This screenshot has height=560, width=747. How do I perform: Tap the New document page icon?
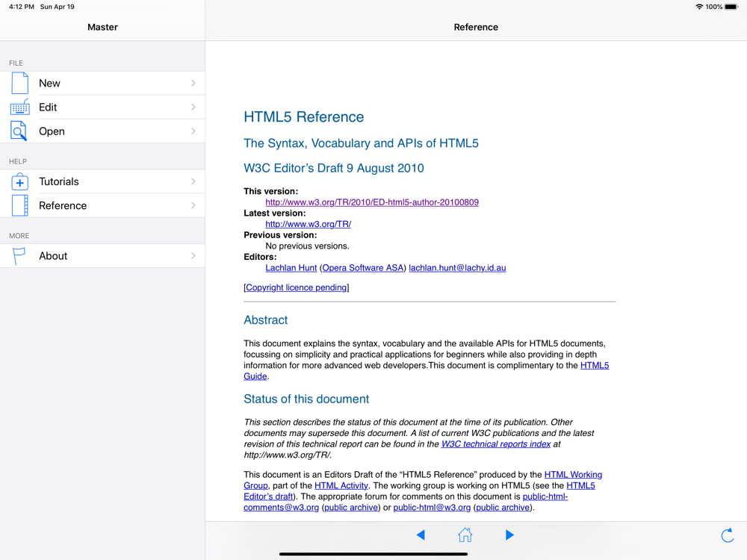[19, 83]
